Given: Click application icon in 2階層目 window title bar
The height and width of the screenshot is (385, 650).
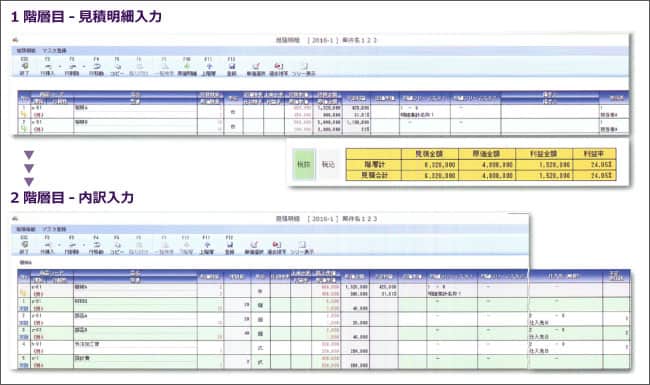Looking at the screenshot, I should pyautogui.click(x=15, y=218).
